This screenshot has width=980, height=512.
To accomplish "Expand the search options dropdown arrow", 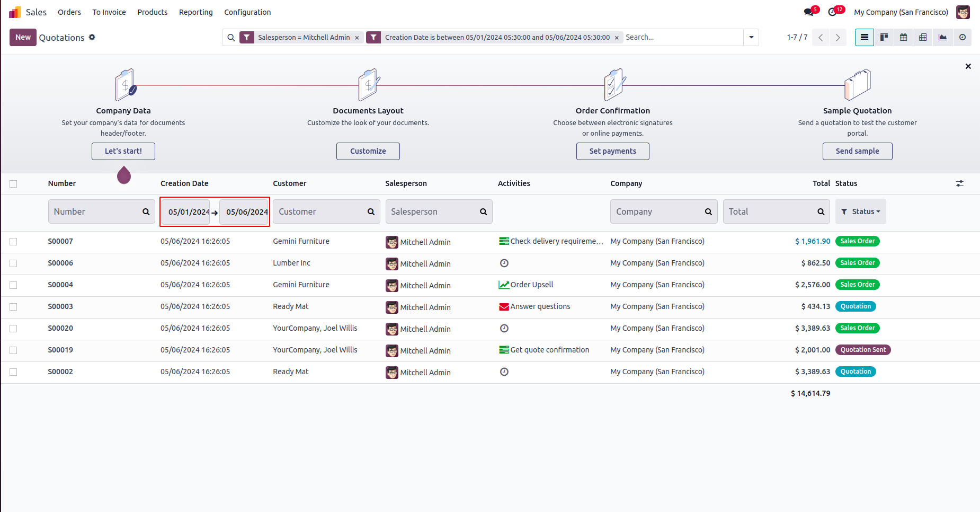I will click(x=751, y=37).
